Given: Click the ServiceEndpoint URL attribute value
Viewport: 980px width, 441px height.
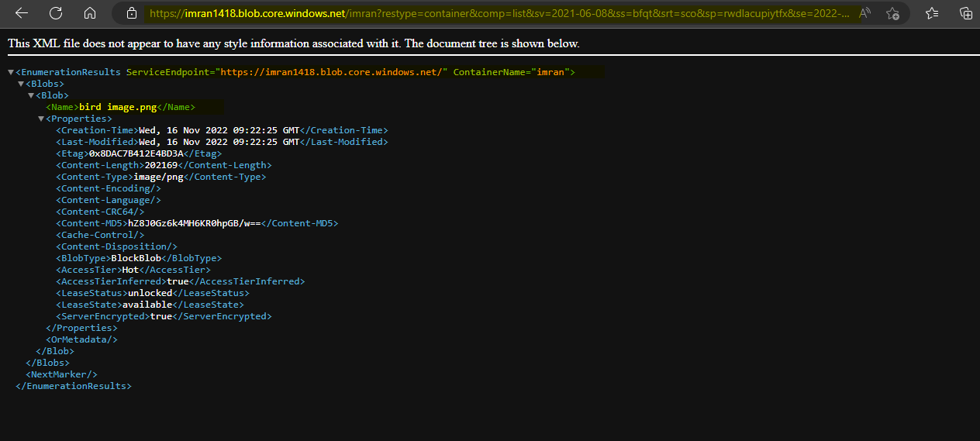Looking at the screenshot, I should point(332,72).
